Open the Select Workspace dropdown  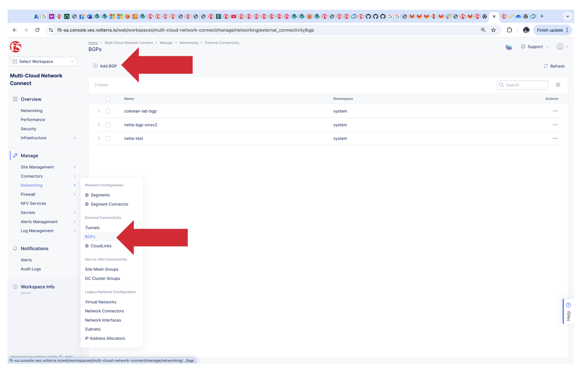pos(43,61)
